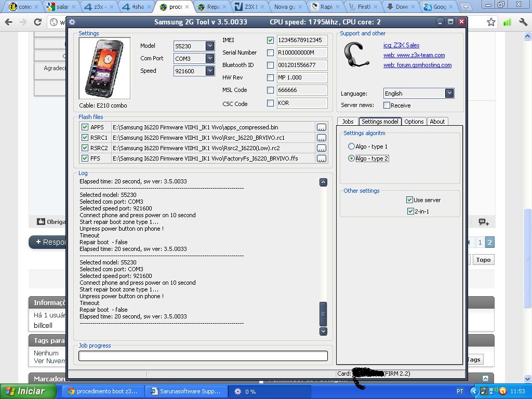Open the browser wrench menu icon
Image resolution: width=532 pixels, height=399 pixels.
click(523, 22)
